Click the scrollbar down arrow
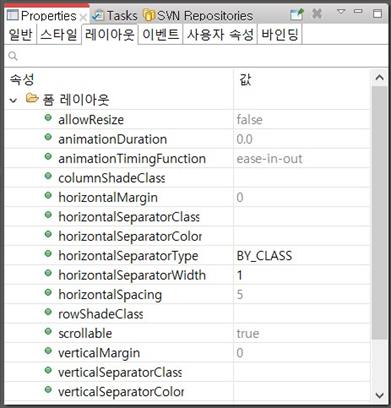This screenshot has height=408, width=391. pyautogui.click(x=379, y=395)
